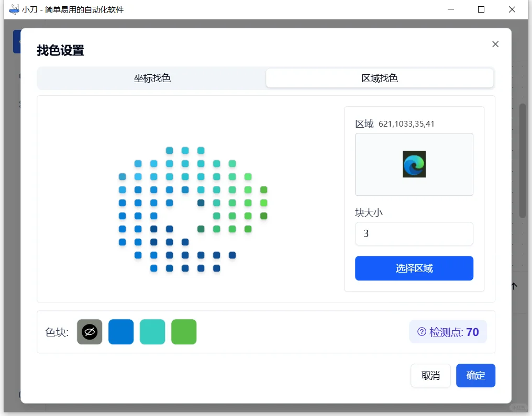Viewport: 532px width, 416px height.
Task: Select the green color swatch
Action: (x=184, y=331)
